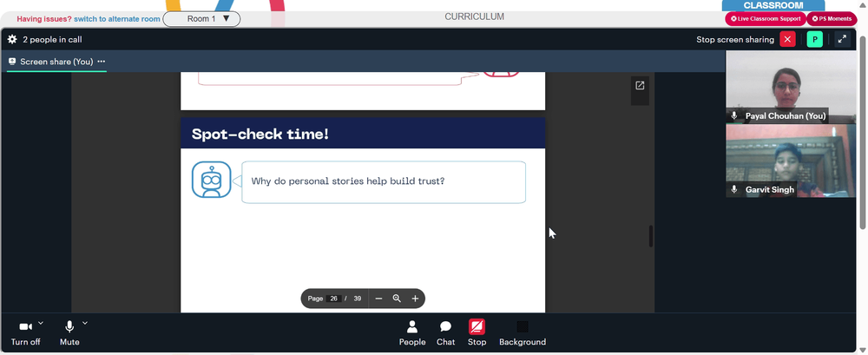Click Payal Chouhan's video tile
The width and height of the screenshot is (868, 355).
[791, 87]
